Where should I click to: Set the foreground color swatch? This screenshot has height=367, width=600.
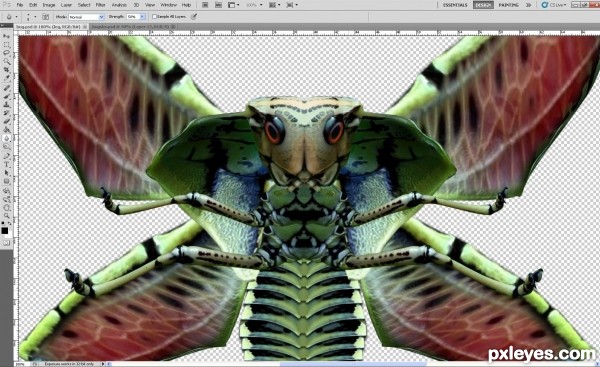tap(5, 231)
